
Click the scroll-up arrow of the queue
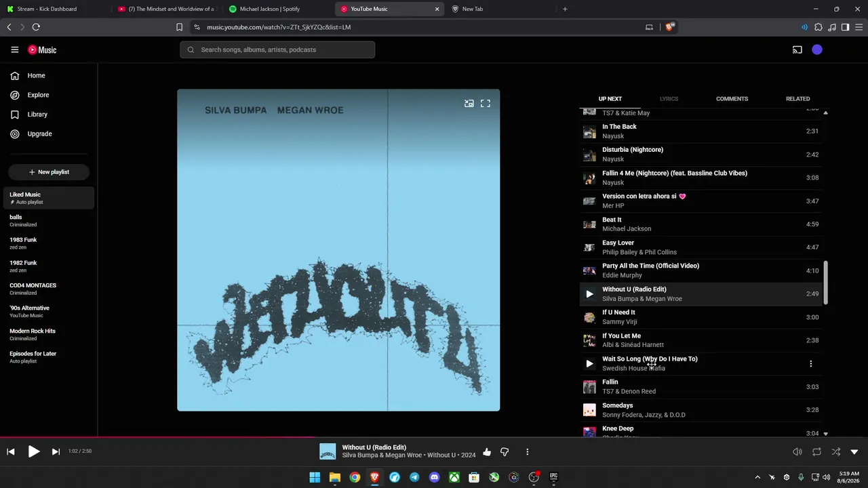[x=825, y=112]
